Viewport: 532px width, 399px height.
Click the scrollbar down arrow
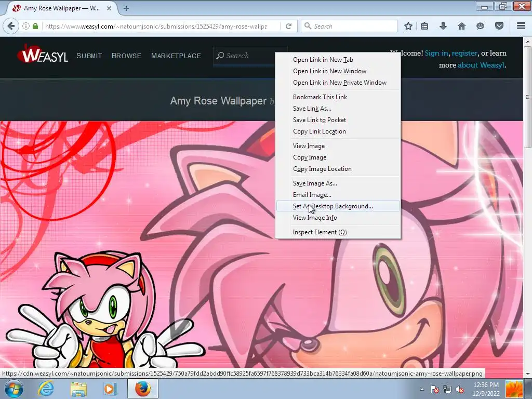528,374
